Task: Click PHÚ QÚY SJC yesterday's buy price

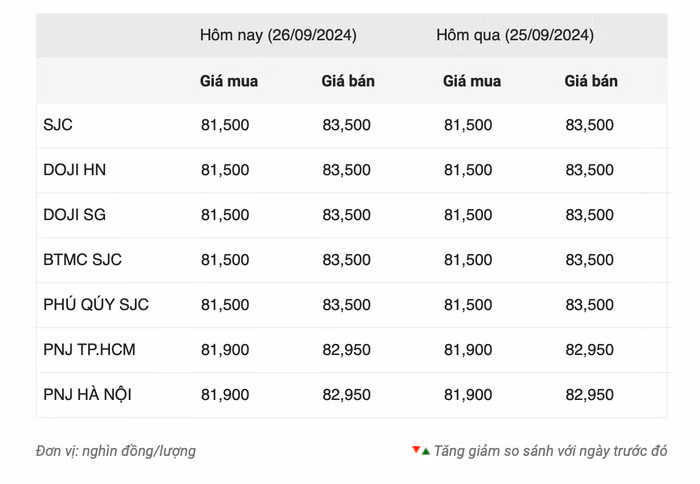Action: point(468,305)
